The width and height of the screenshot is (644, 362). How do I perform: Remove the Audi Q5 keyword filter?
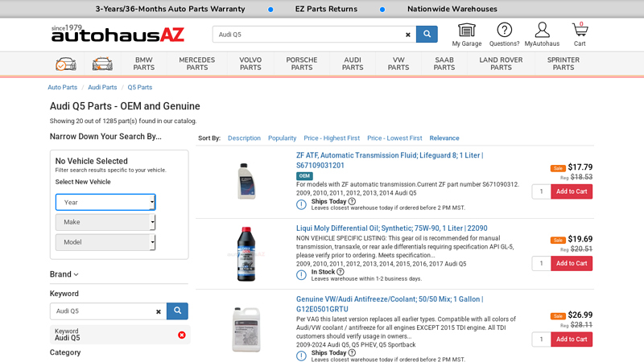[x=181, y=335]
